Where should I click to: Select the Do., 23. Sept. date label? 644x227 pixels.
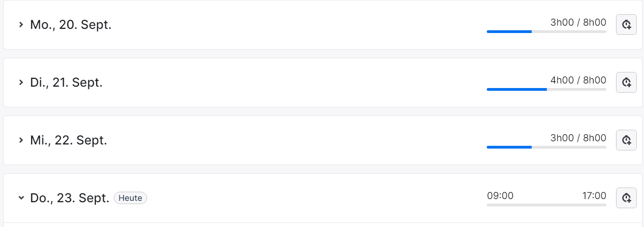coord(70,198)
